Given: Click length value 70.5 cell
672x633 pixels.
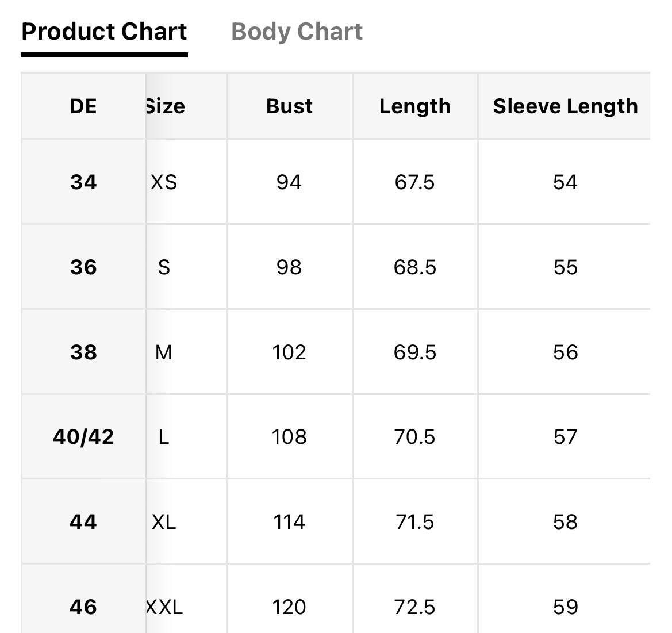Looking at the screenshot, I should tap(415, 437).
